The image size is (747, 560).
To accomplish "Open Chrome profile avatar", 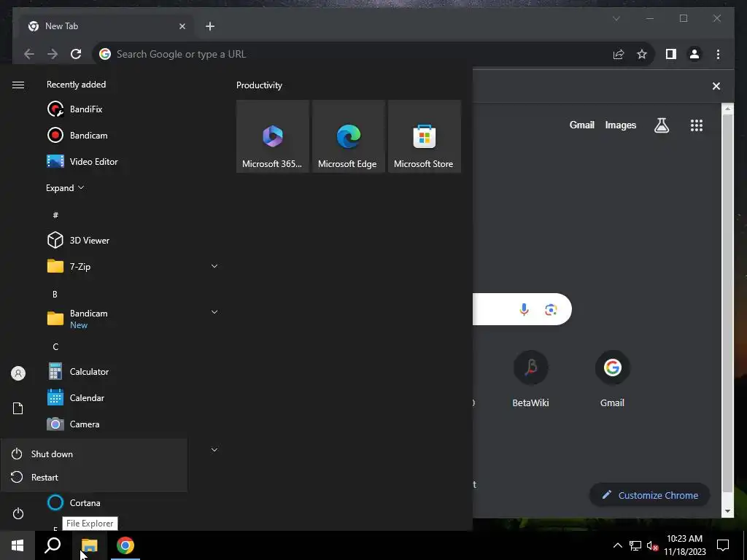I will [694, 54].
